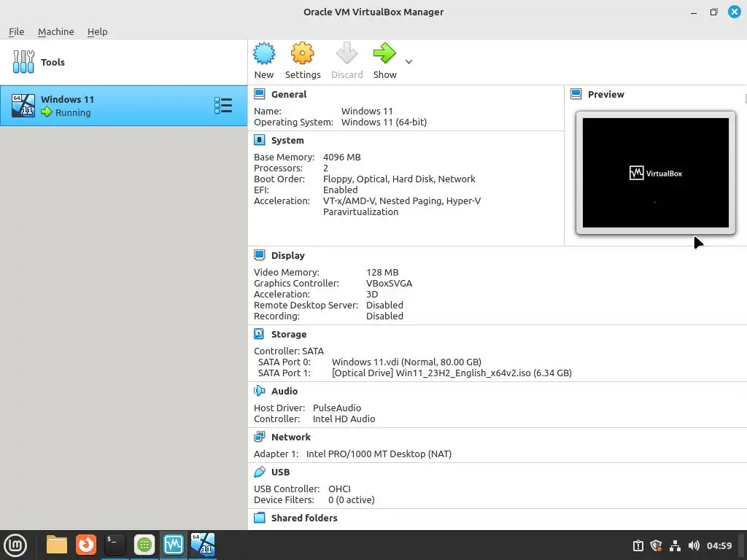Open the Machine menu
747x560 pixels.
point(55,31)
